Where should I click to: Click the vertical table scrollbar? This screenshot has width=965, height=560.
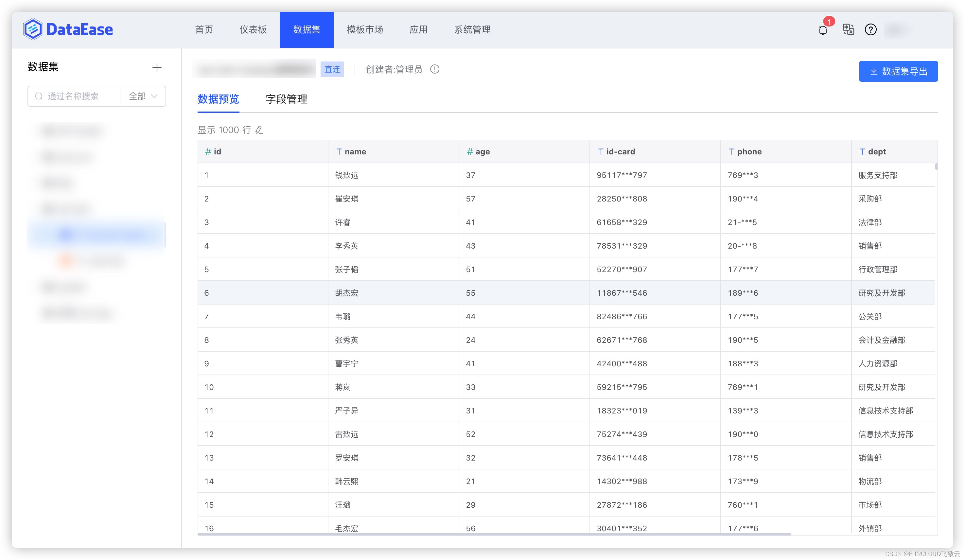point(936,166)
